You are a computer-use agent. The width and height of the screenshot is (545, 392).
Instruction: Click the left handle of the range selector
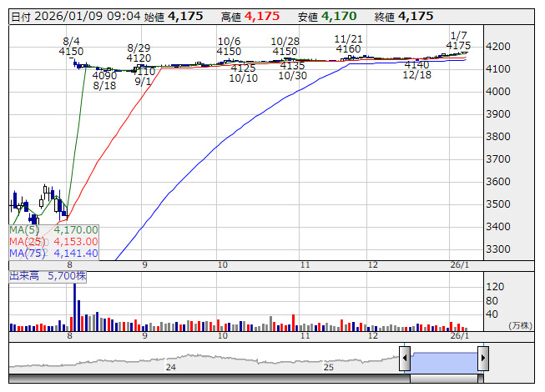(405, 359)
